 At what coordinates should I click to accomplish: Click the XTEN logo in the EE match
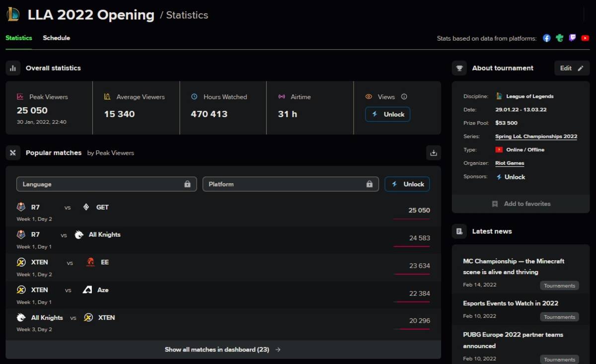point(21,262)
